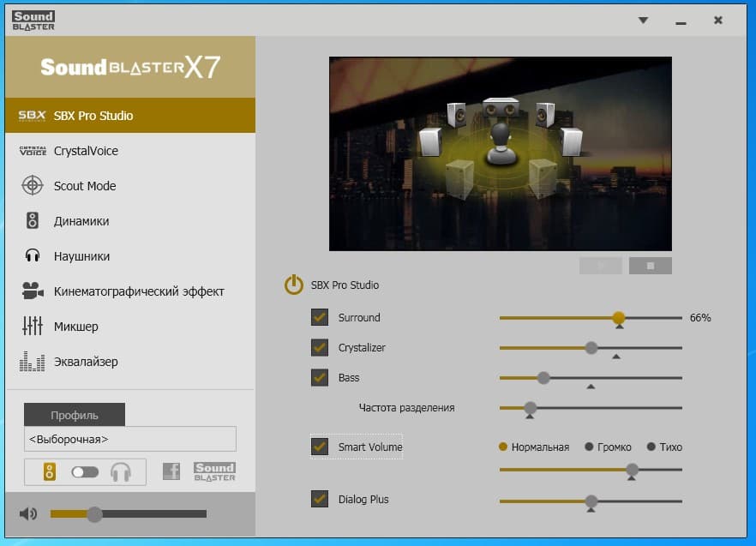Viewport: 756px width, 546px height.
Task: Click the Частота разделения label
Action: coord(406,407)
